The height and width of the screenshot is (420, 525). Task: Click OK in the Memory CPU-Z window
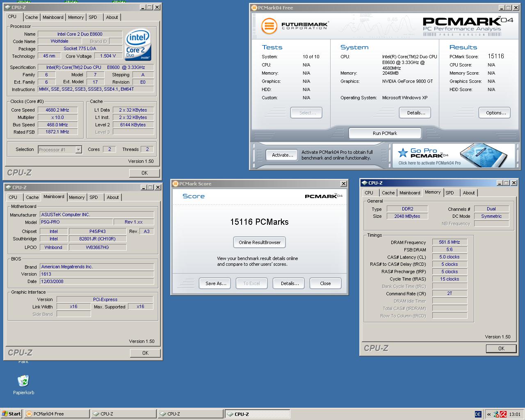pos(501,349)
